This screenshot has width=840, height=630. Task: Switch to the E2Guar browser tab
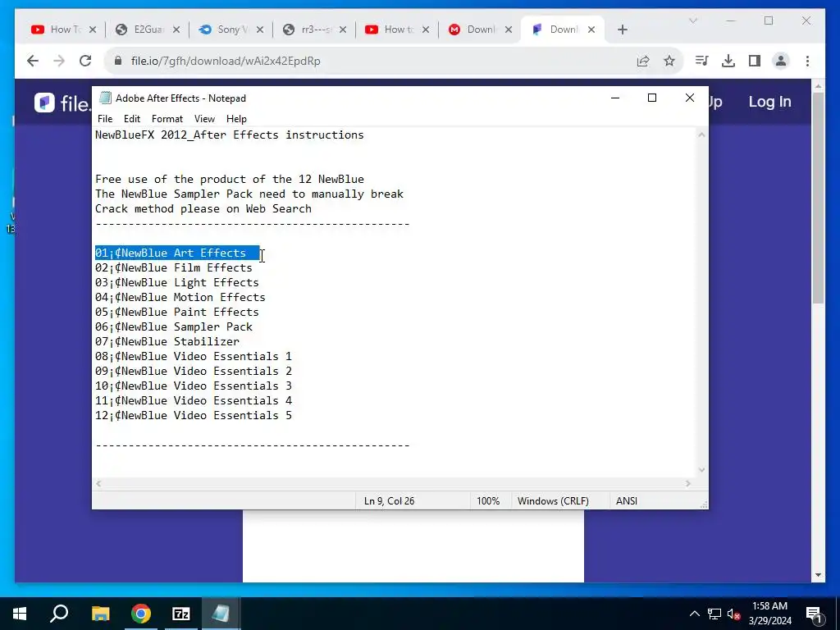click(x=148, y=30)
